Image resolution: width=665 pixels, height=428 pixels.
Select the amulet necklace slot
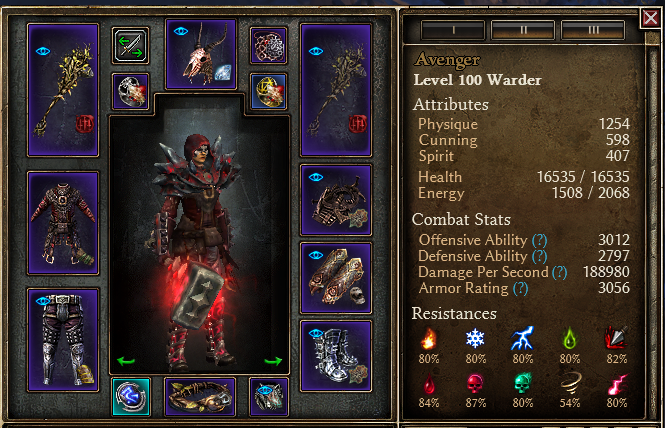[268, 45]
